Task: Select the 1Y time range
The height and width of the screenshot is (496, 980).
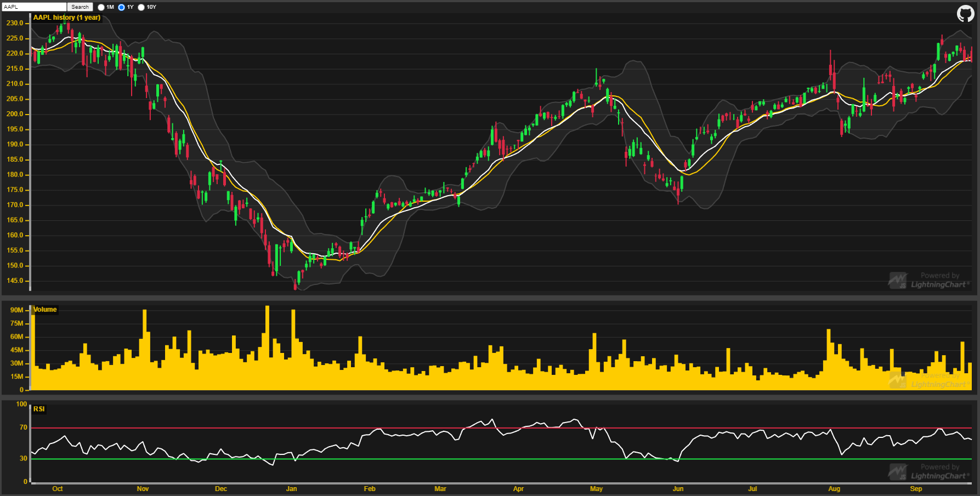Action: (122, 7)
